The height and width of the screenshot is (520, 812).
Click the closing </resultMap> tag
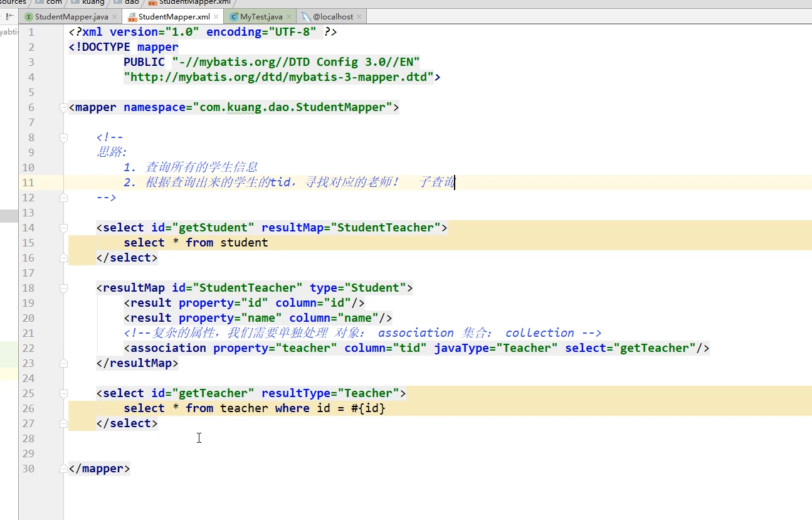pos(137,363)
